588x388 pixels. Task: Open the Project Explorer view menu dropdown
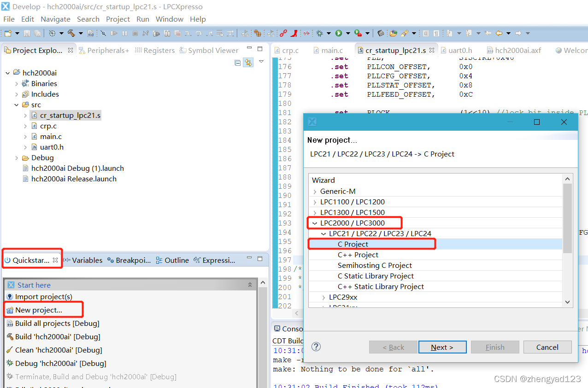(261, 62)
